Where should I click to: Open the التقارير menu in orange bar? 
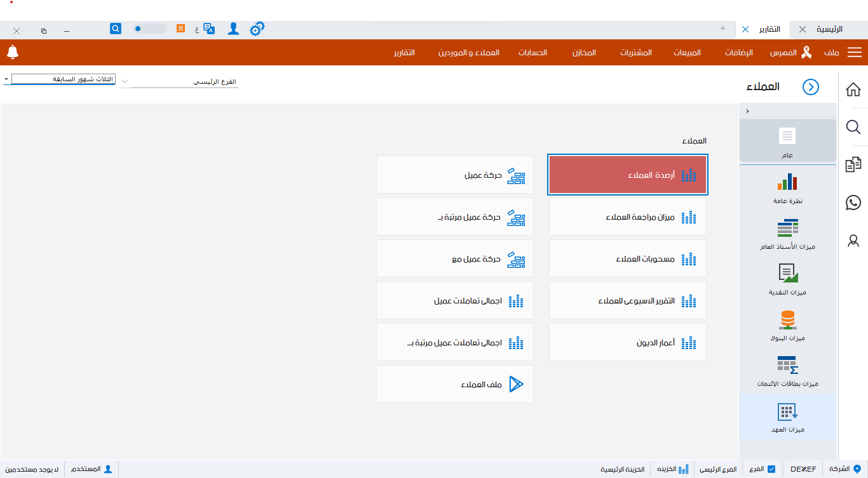point(403,53)
